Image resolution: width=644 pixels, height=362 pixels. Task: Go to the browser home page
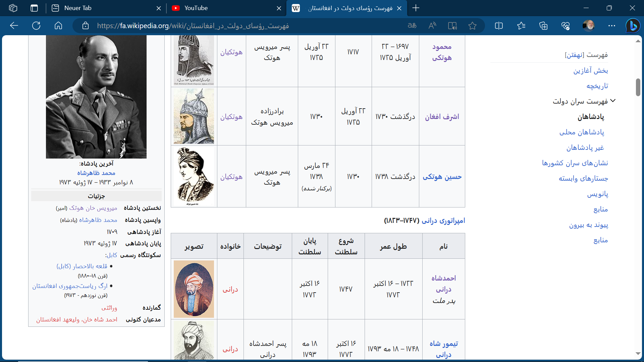coord(58,25)
